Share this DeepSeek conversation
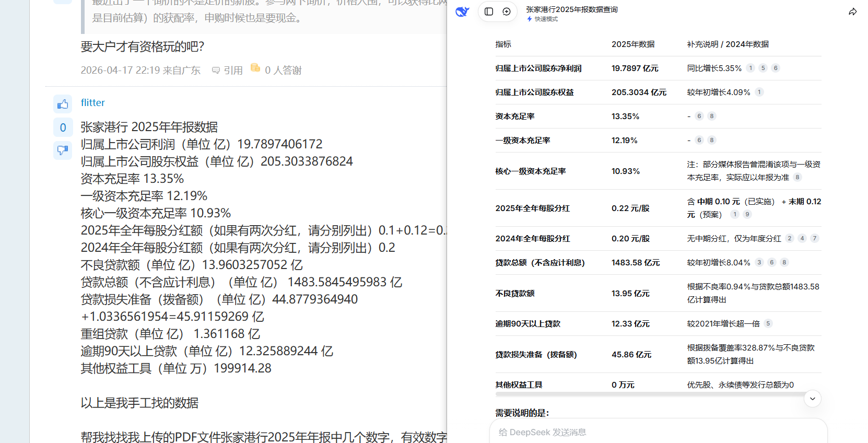868x443 pixels. 852,11
